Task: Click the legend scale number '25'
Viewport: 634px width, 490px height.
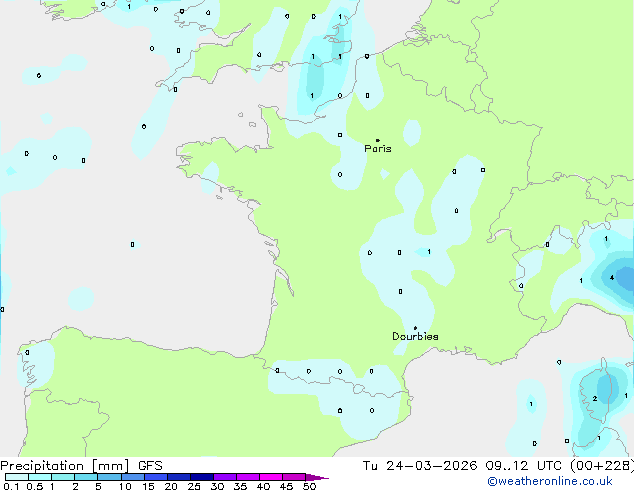Action: click(x=194, y=486)
